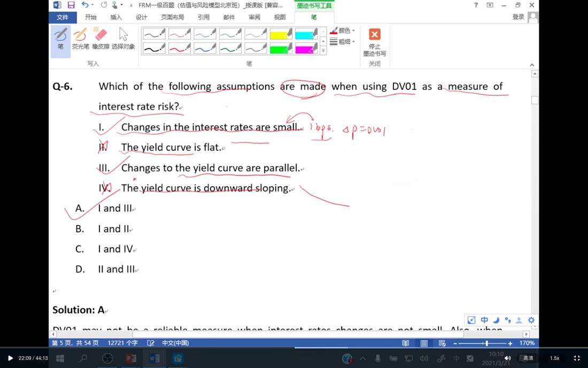Undo the last action
The height and width of the screenshot is (368, 588).
pyautogui.click(x=85, y=5)
